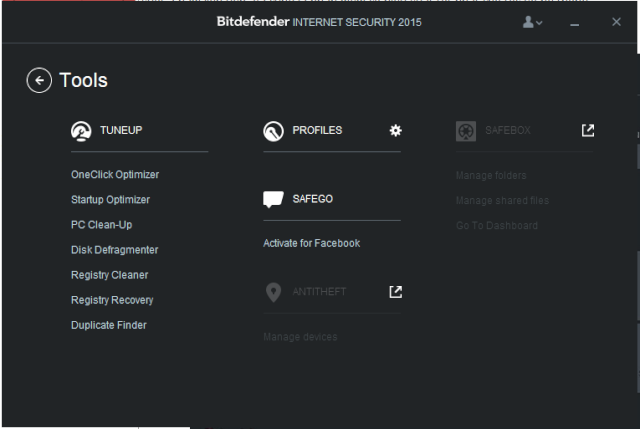
Task: Minimize the Bitdefender window
Action: coord(575,23)
